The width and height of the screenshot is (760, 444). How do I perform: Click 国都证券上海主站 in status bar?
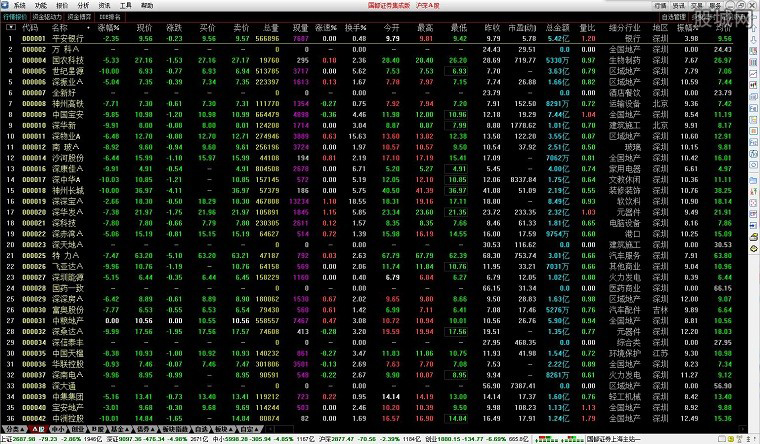click(x=614, y=439)
